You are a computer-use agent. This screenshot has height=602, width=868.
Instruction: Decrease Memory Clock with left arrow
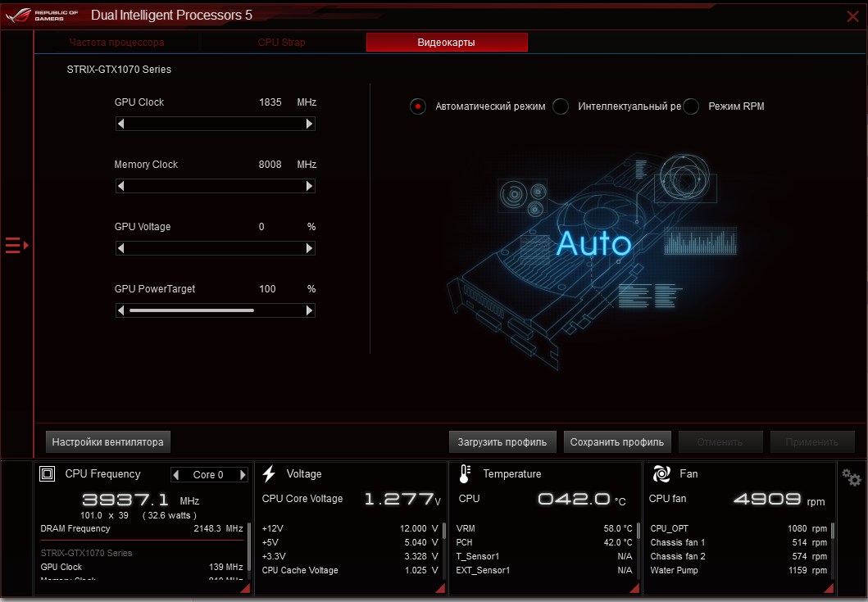(120, 186)
